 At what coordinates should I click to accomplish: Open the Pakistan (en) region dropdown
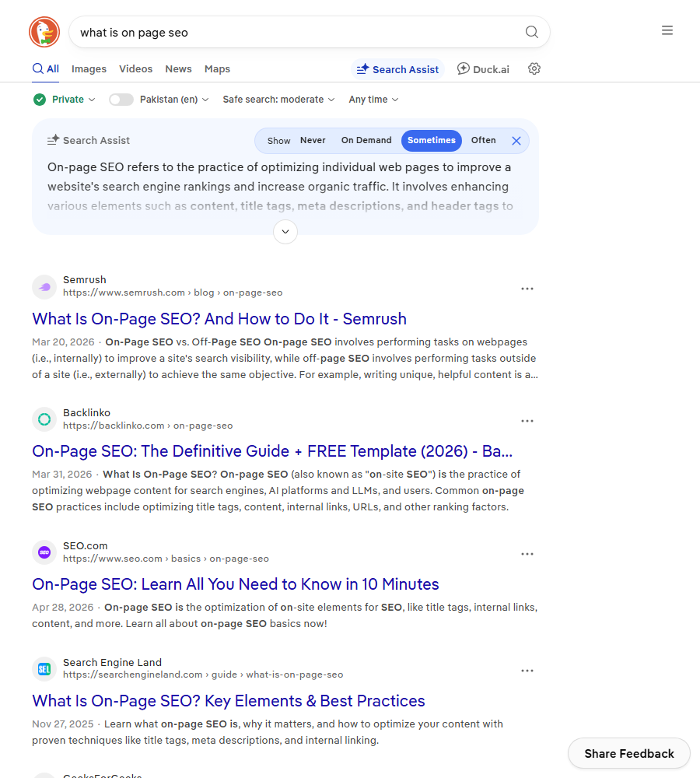coord(173,100)
